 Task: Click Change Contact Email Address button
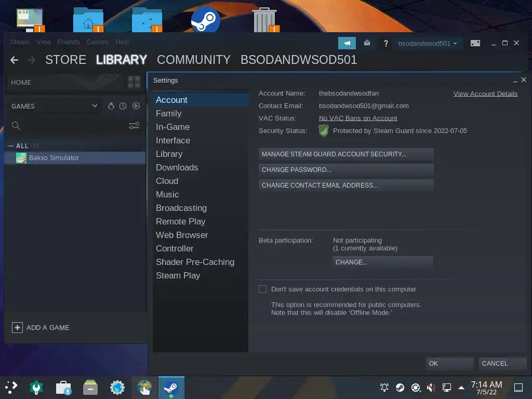coord(346,185)
